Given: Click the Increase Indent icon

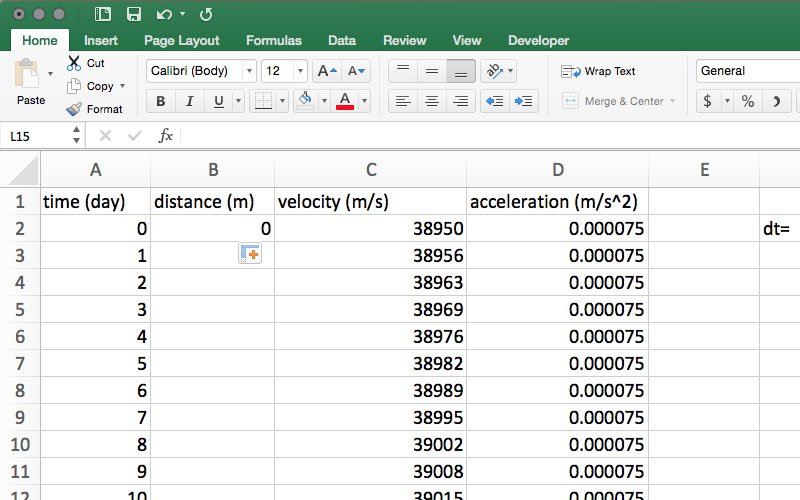Looking at the screenshot, I should tap(523, 101).
